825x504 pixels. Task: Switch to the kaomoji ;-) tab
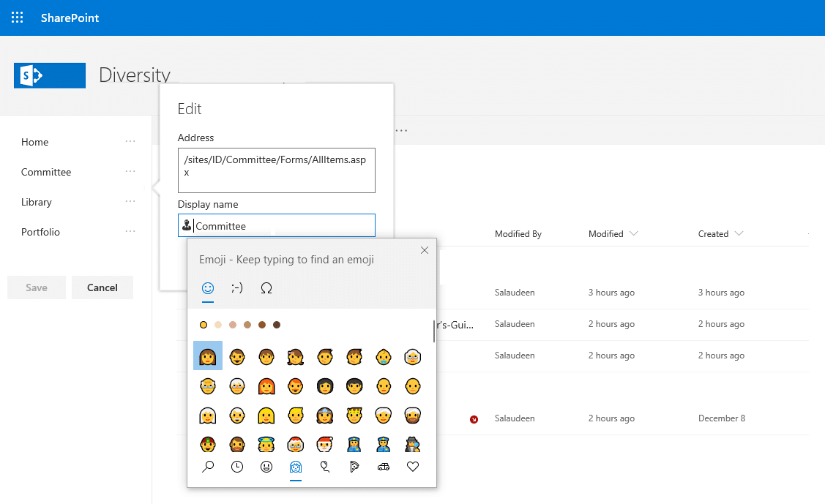click(236, 288)
